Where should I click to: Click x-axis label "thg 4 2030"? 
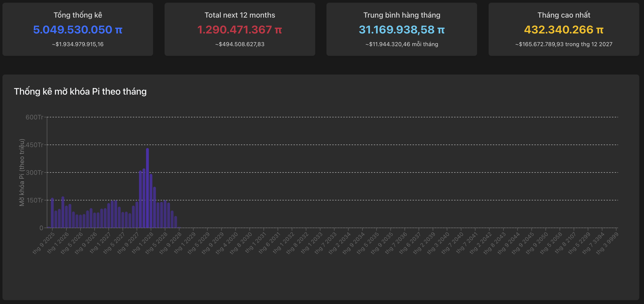[227, 243]
